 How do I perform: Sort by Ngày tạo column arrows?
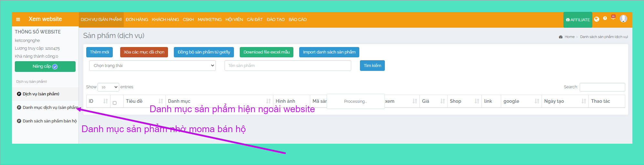point(583,101)
